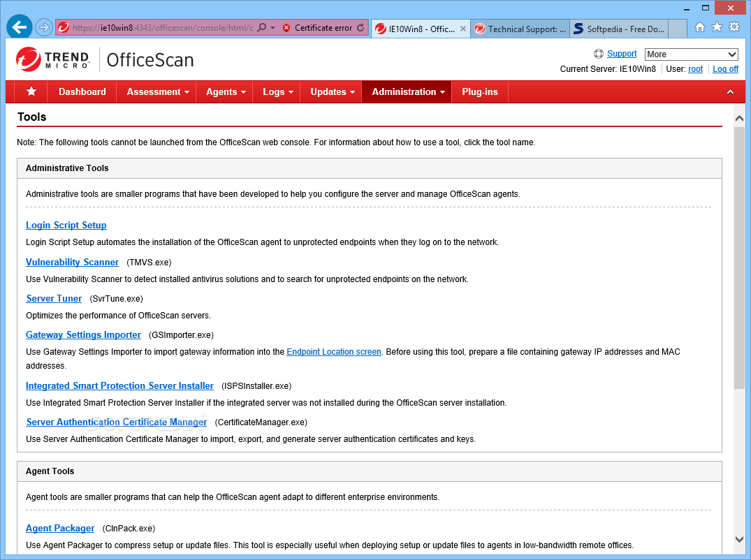Click the red Certificate error shield icon
The width and height of the screenshot is (751, 560).
pyautogui.click(x=286, y=28)
